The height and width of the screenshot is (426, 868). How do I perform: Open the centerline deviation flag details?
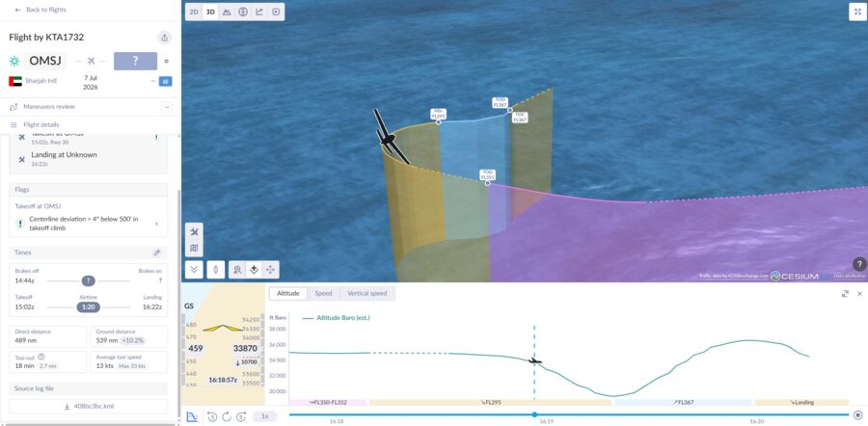tap(89, 223)
